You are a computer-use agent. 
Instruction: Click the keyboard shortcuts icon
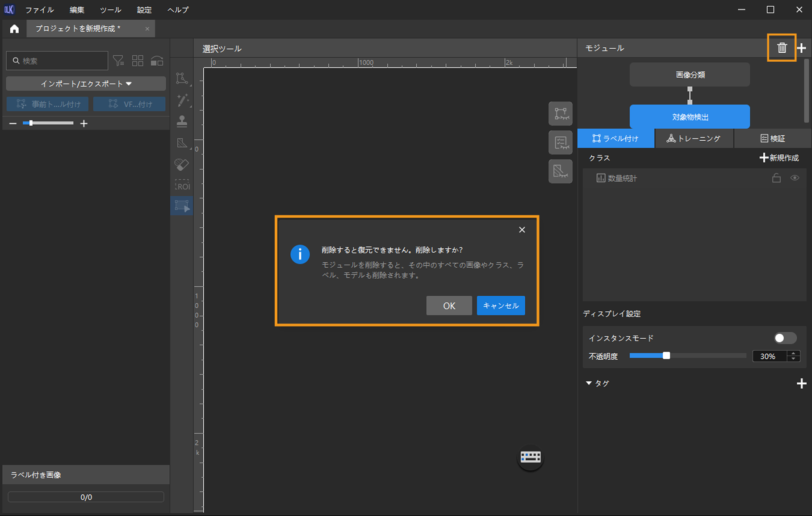coord(530,457)
